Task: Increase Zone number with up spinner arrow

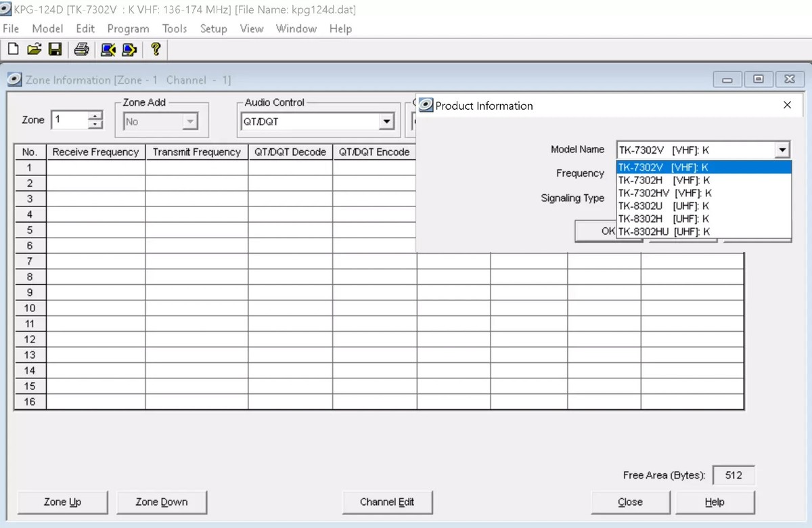Action: (95, 116)
